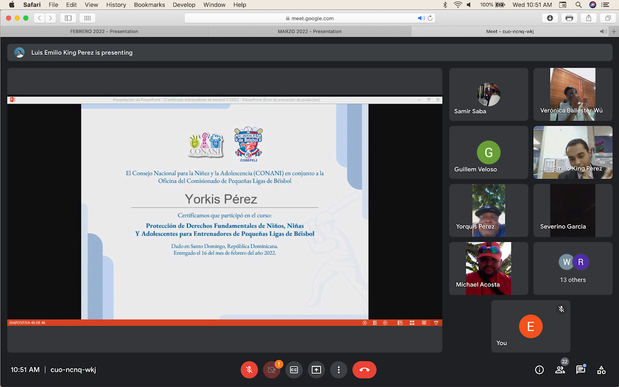Open Safari Downloads in the toolbar

(550, 18)
